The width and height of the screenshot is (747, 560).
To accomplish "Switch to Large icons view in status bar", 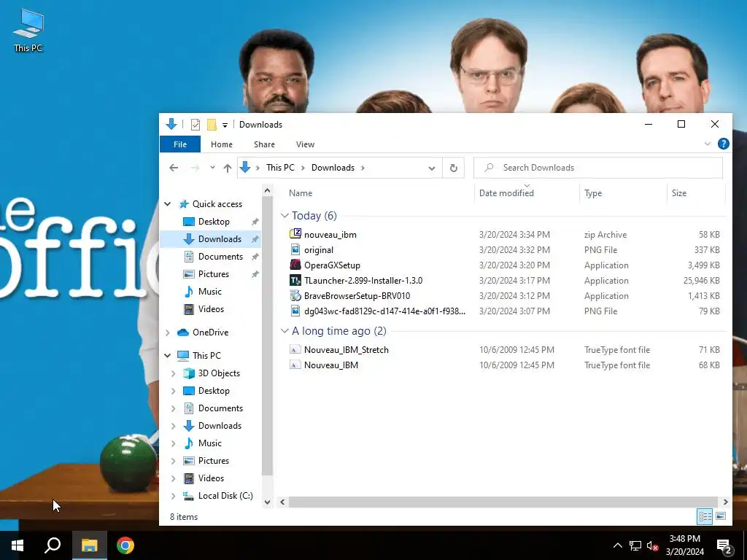I will (x=721, y=516).
